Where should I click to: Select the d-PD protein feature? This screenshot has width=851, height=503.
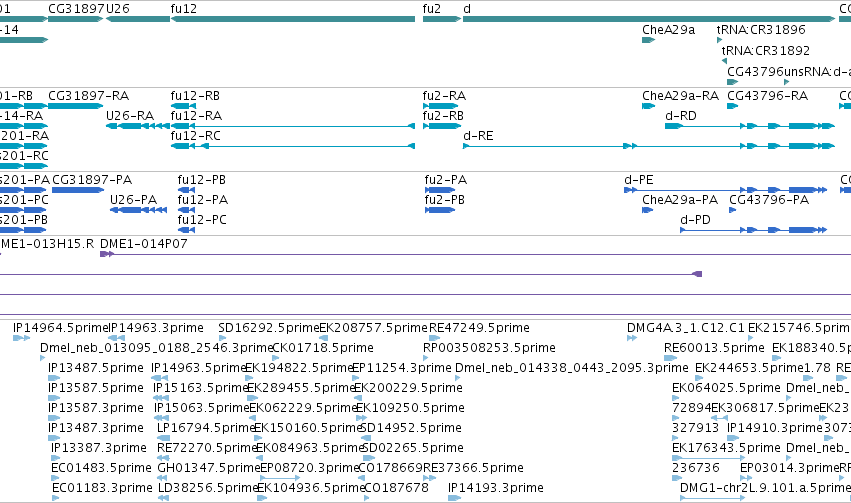tap(754, 230)
